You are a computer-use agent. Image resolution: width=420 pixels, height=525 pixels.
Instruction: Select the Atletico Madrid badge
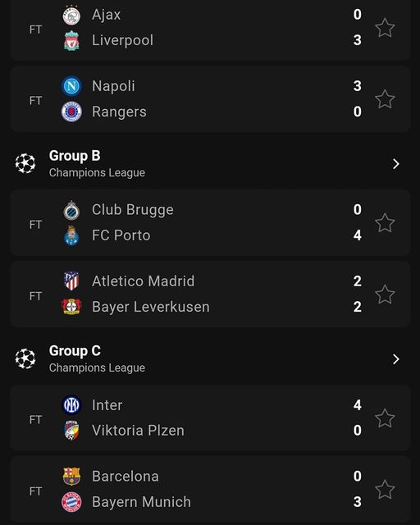[71, 281]
